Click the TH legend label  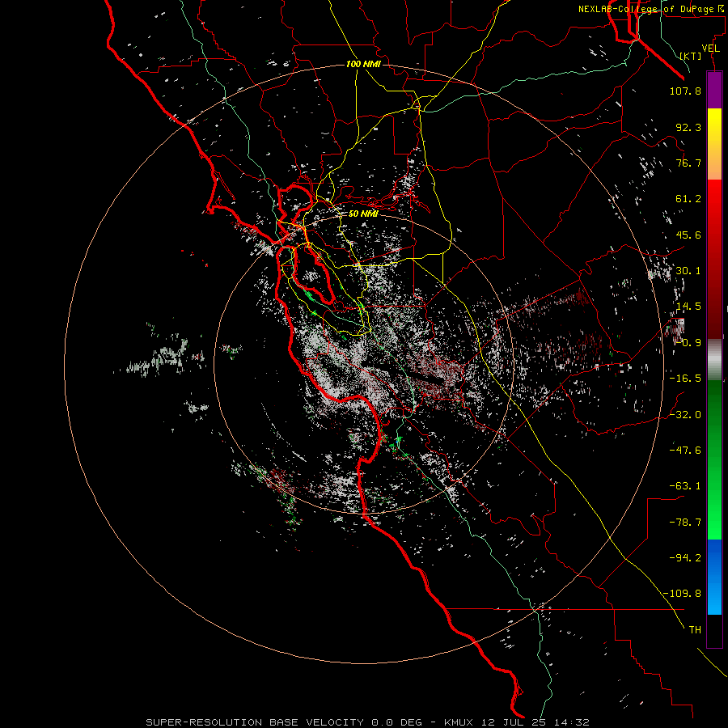point(695,629)
